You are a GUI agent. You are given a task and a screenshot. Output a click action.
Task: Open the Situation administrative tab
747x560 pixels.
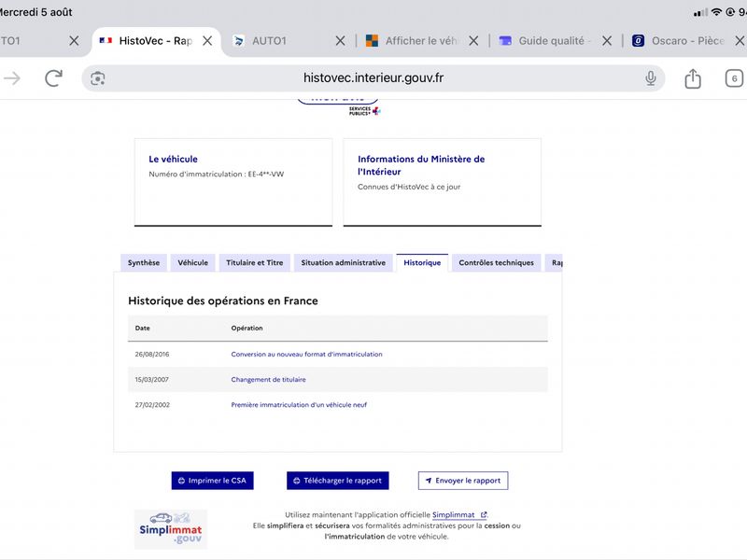click(x=343, y=263)
